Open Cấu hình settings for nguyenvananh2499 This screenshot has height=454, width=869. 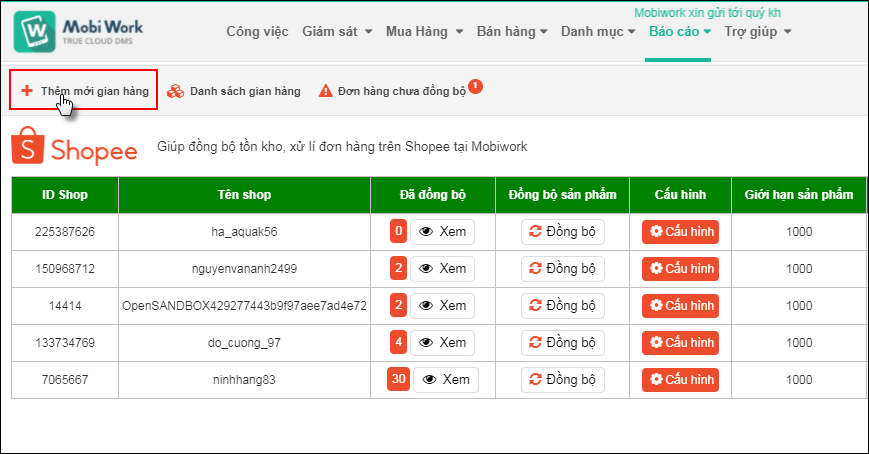[681, 269]
